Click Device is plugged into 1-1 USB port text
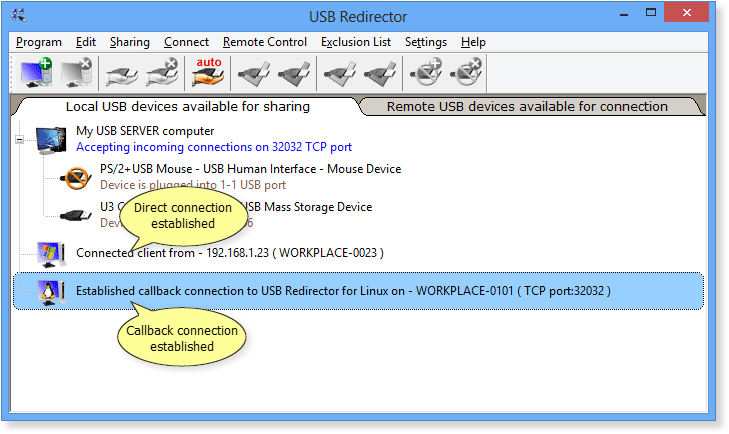 click(193, 185)
